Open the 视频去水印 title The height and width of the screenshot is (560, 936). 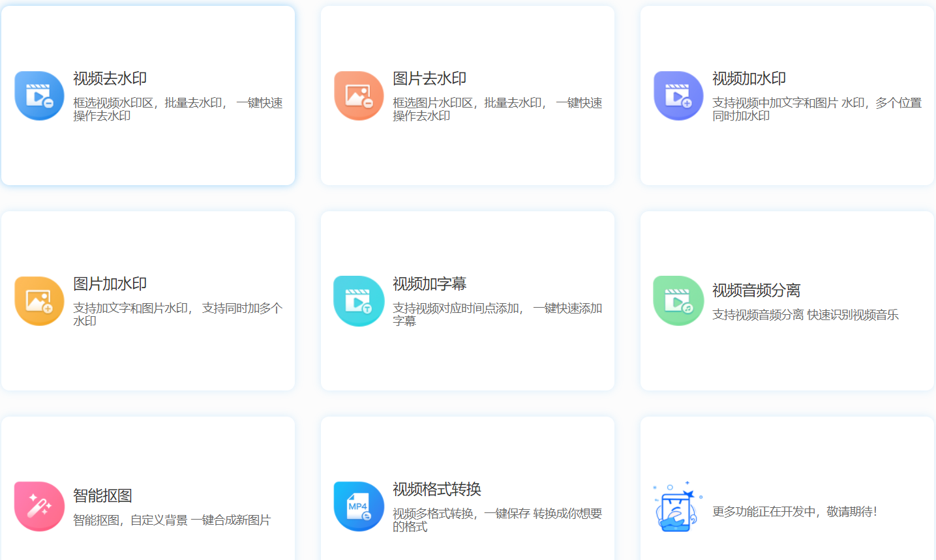(x=110, y=79)
